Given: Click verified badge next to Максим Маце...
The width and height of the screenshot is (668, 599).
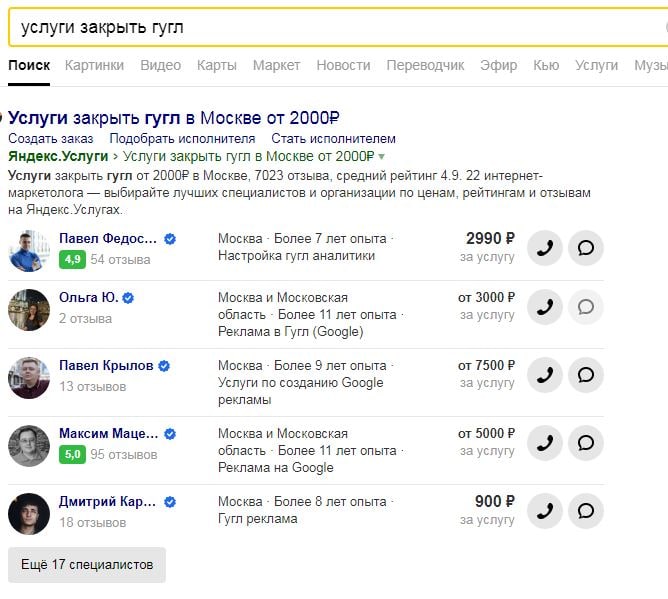Looking at the screenshot, I should click(170, 434).
